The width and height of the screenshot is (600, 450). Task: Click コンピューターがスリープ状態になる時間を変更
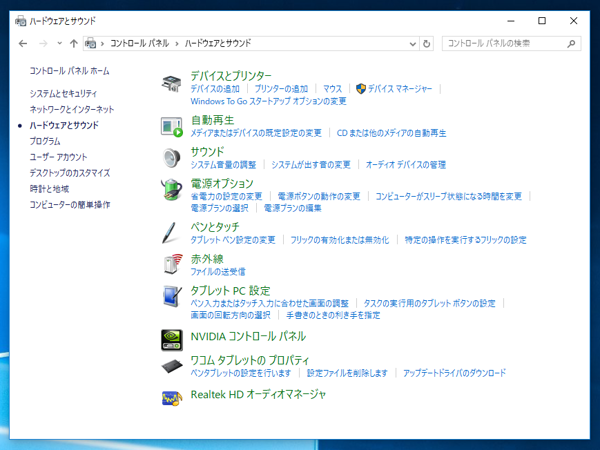(449, 197)
